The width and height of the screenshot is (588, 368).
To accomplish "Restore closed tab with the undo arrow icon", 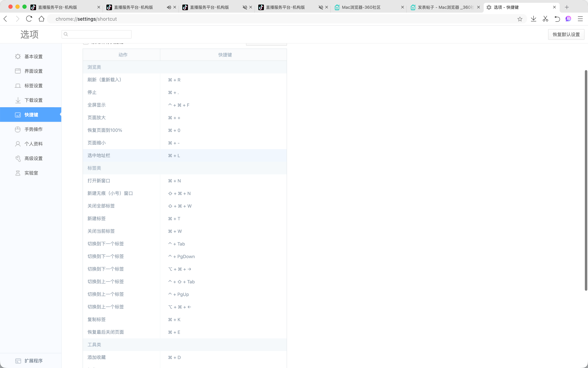I will click(x=557, y=19).
